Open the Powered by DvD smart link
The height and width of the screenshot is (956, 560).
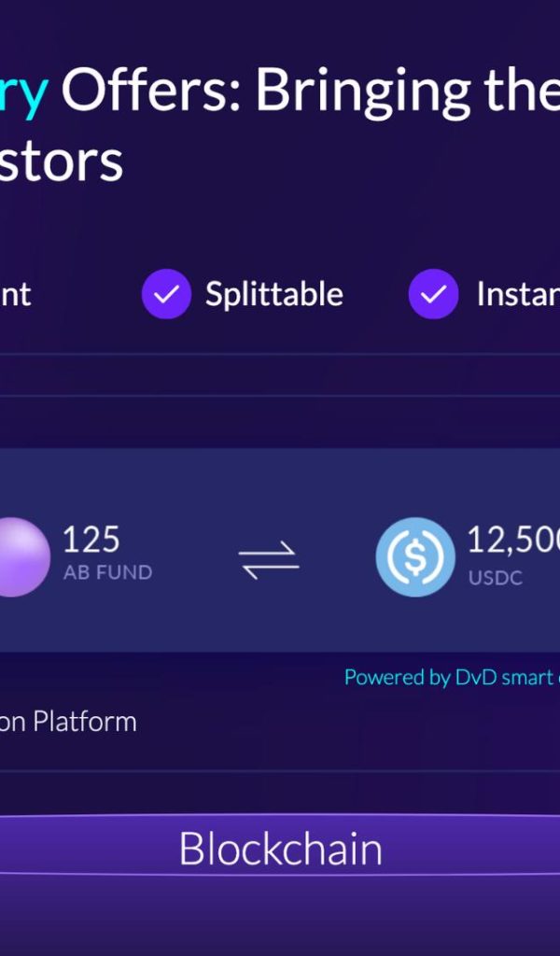452,678
